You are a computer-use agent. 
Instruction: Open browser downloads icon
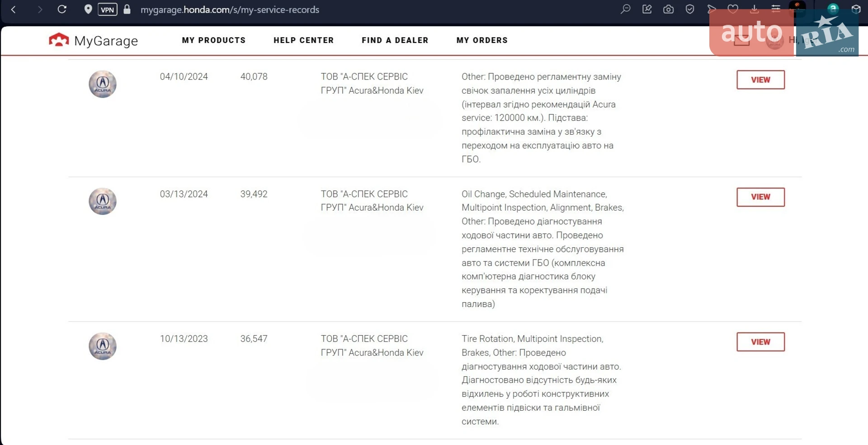point(754,9)
